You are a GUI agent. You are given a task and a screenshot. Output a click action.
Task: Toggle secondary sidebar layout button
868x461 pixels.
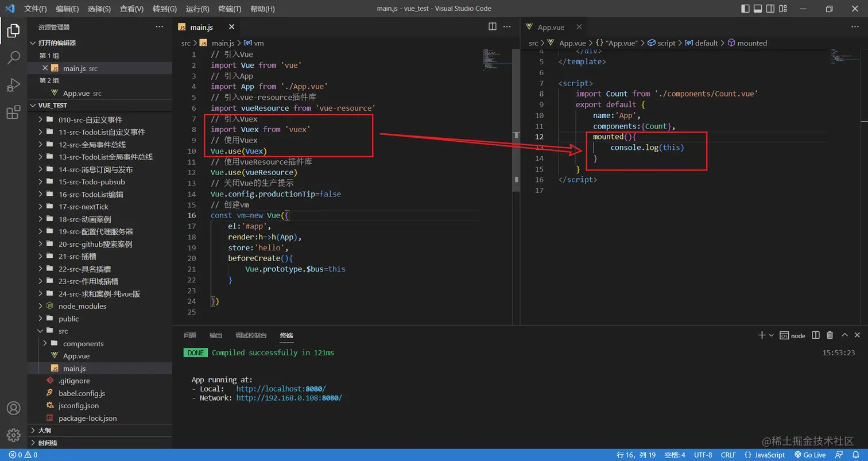point(771,9)
